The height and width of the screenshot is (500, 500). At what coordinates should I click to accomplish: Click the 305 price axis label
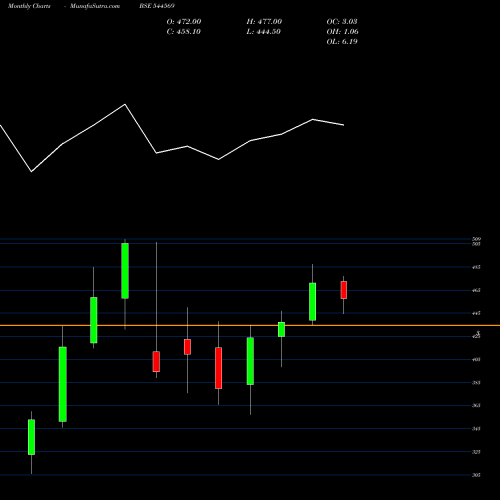[476, 475]
